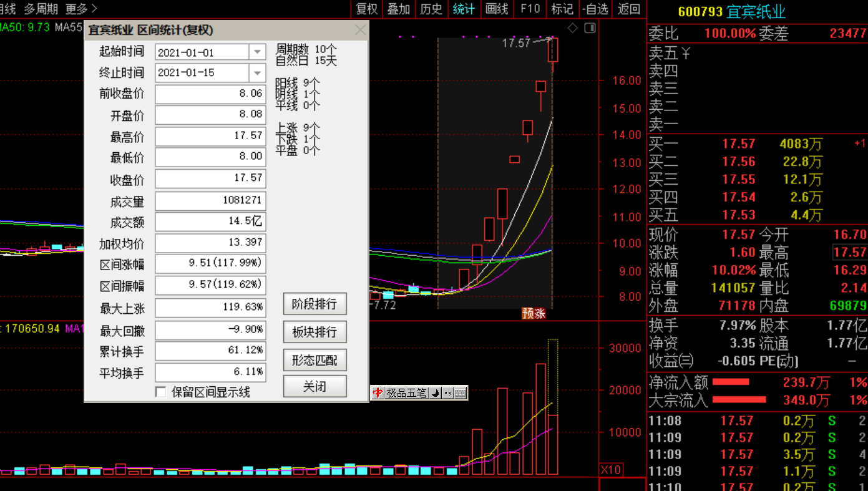The width and height of the screenshot is (868, 491).
Task: Toggle the side panel icon above chart
Action: [x=590, y=28]
